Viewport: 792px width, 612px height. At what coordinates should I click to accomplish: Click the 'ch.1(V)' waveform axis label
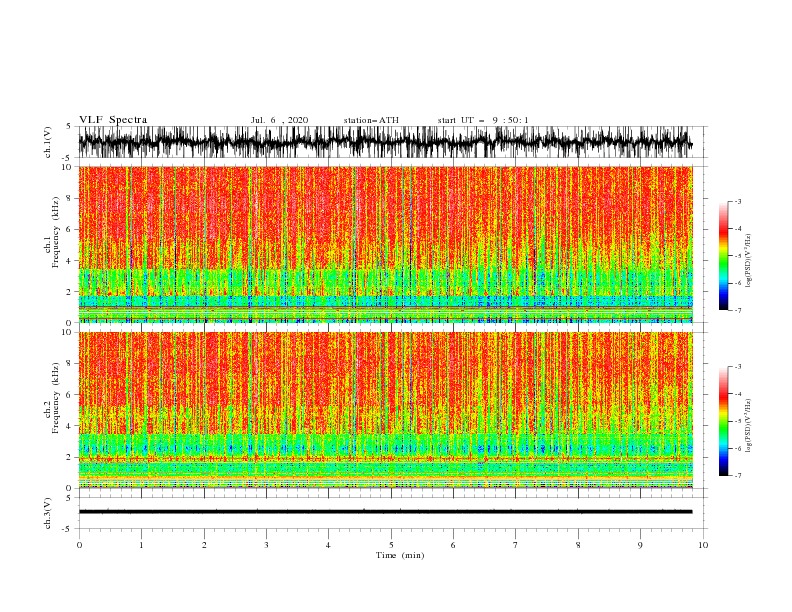point(48,142)
